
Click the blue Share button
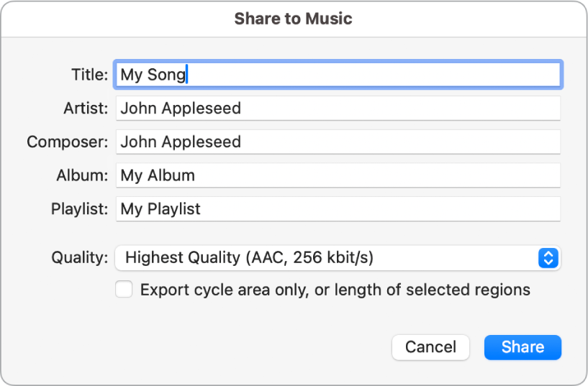[x=523, y=347]
